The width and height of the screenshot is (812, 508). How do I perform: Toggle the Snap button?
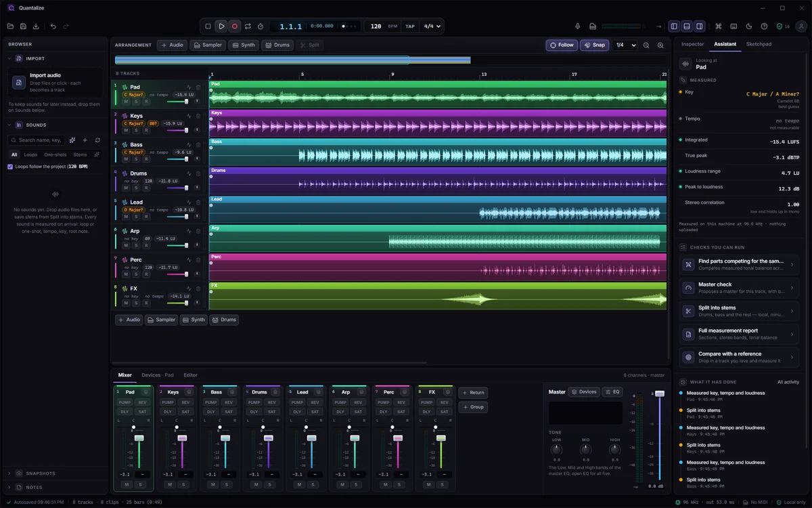click(594, 45)
